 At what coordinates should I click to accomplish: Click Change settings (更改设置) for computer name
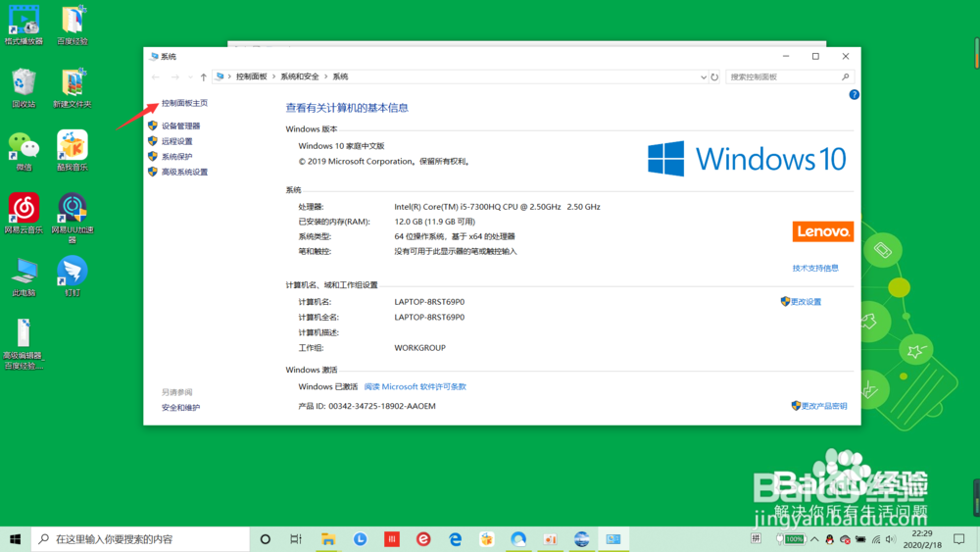(806, 302)
